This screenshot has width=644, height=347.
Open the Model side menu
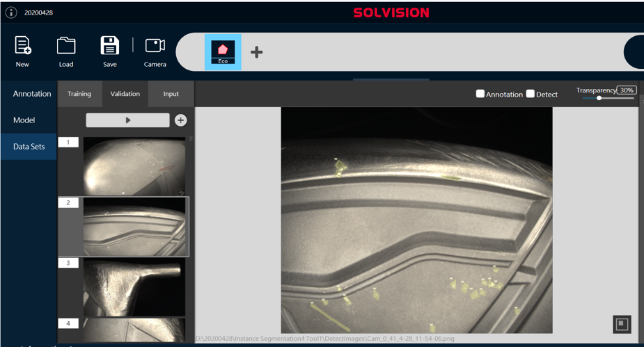coord(24,120)
